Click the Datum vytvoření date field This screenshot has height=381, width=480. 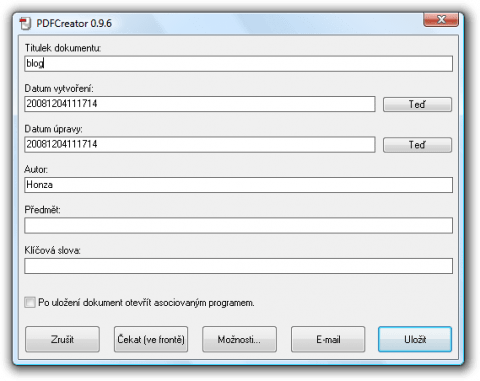200,104
